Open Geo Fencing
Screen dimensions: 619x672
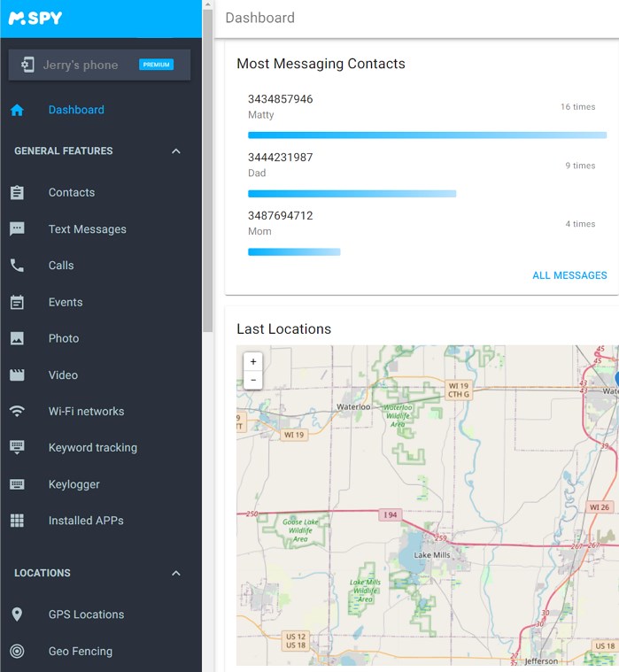point(81,652)
